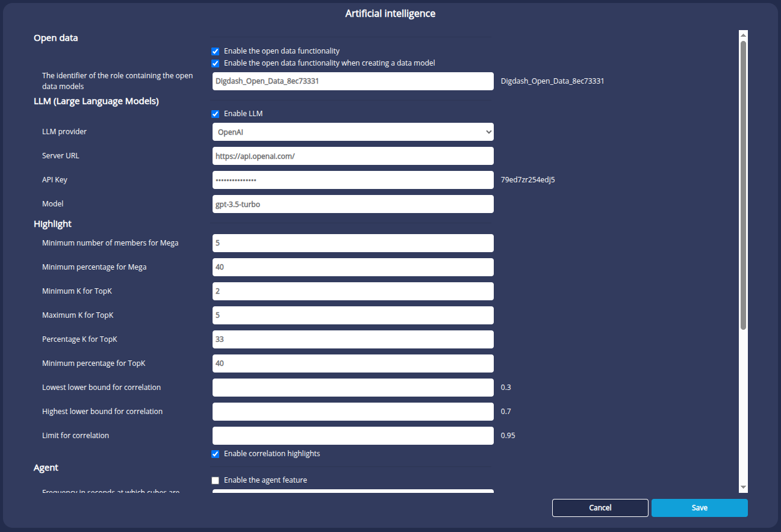Enable the agent feature checkbox
781x532 pixels.
coord(216,480)
